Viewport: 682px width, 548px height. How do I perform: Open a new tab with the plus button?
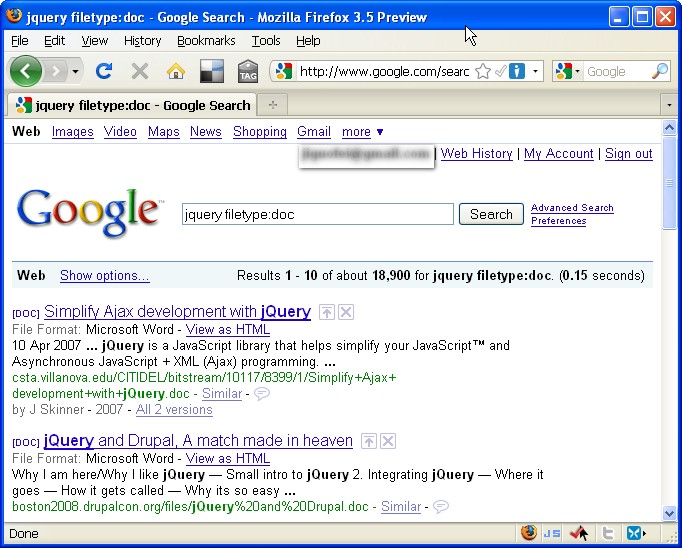(273, 105)
